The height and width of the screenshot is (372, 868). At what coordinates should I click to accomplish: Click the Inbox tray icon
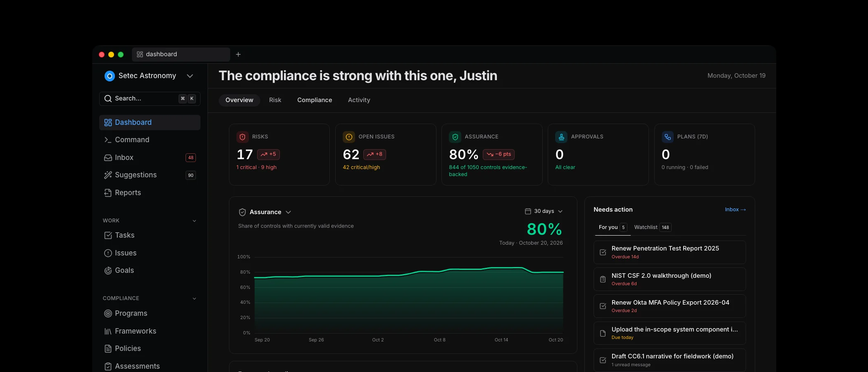point(108,157)
